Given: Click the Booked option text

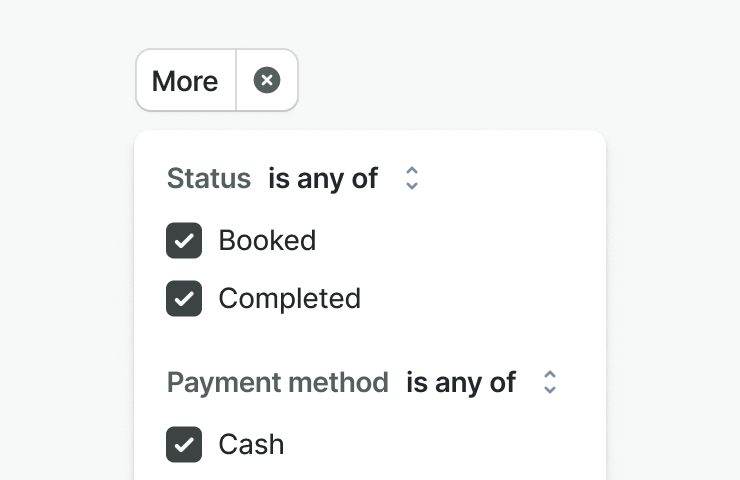Looking at the screenshot, I should click(x=267, y=241).
